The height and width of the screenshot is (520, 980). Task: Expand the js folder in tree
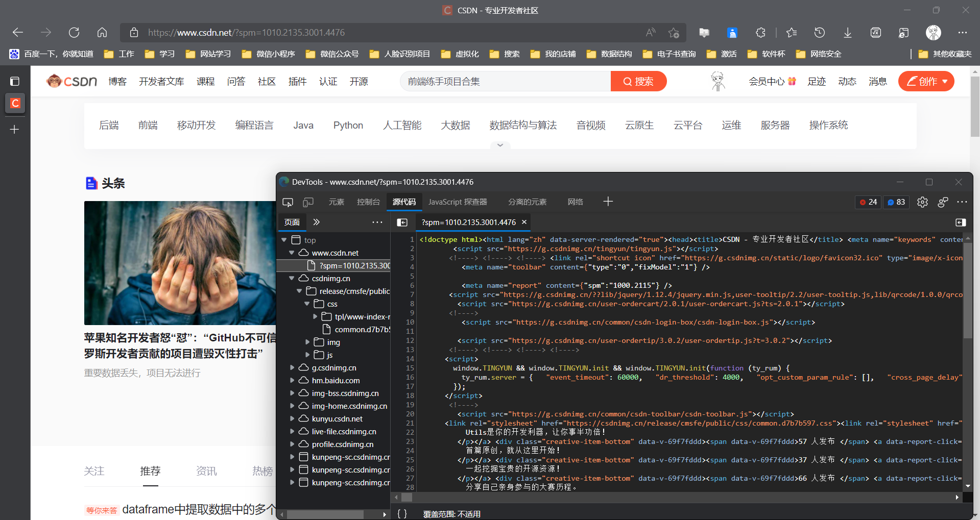[307, 355]
